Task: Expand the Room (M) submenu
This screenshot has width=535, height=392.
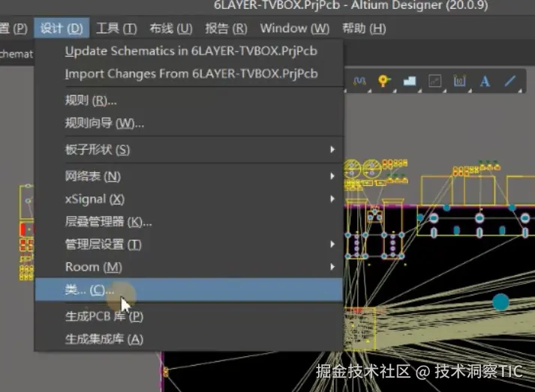Action: 188,267
